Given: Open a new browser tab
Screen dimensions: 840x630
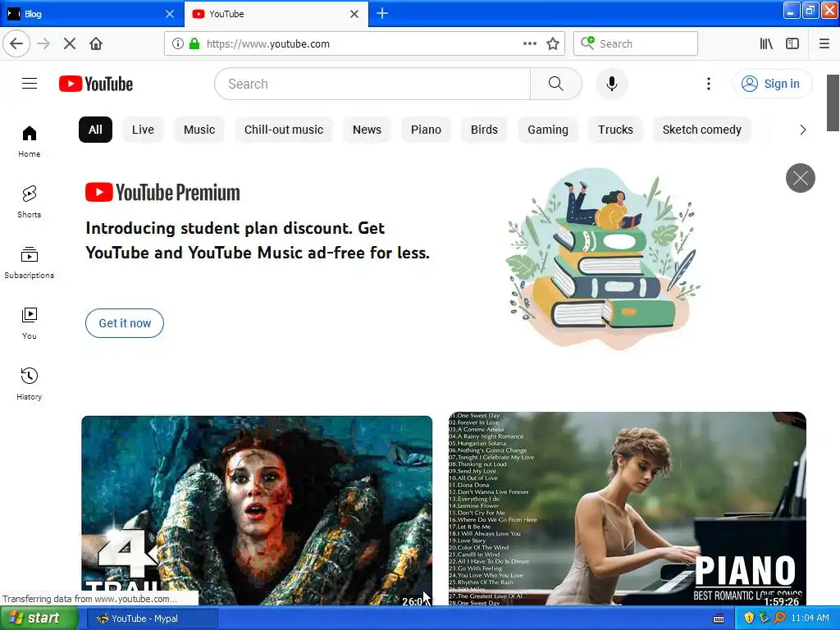Looking at the screenshot, I should tap(382, 13).
